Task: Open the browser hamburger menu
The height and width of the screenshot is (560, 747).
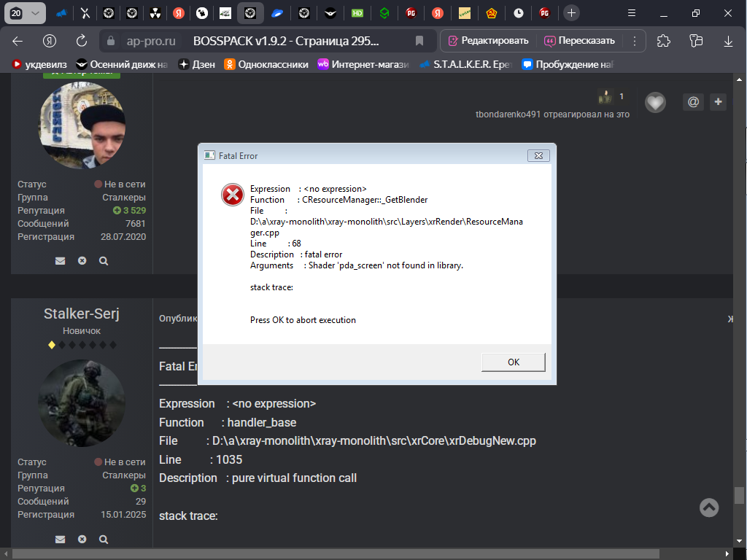Action: tap(632, 13)
